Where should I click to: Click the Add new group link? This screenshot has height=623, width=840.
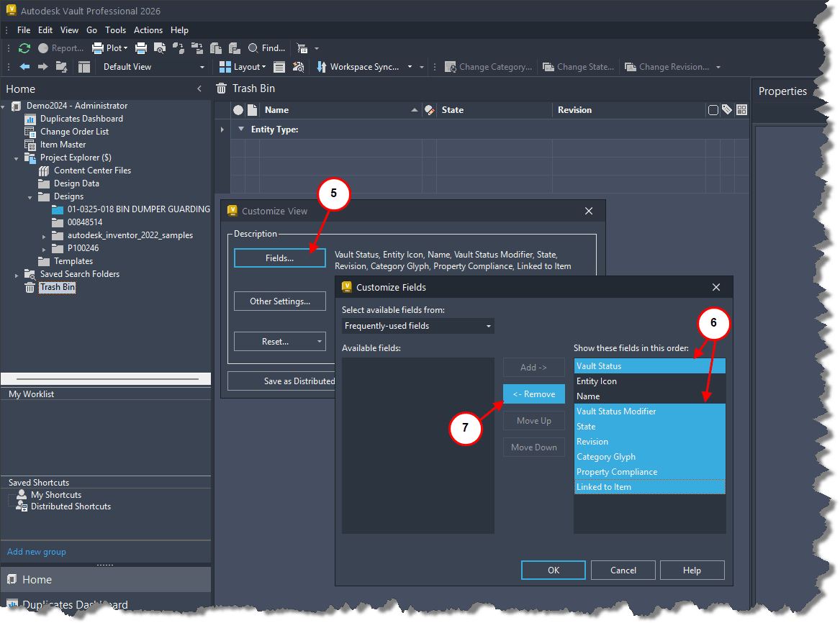pos(37,551)
